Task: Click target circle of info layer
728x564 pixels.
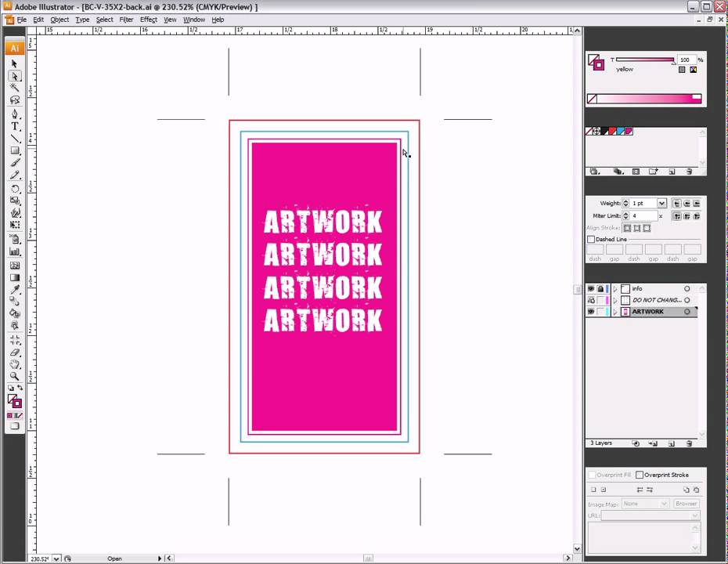Action: coord(687,288)
